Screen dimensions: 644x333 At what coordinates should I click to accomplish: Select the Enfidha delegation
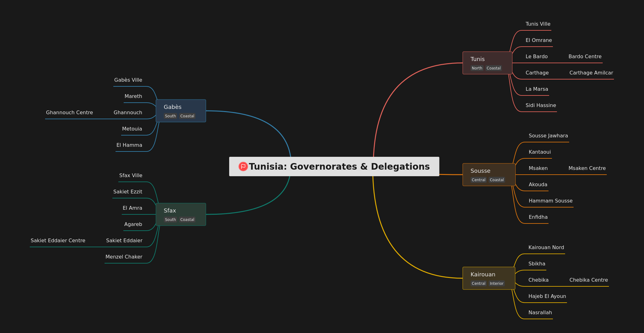point(538,217)
